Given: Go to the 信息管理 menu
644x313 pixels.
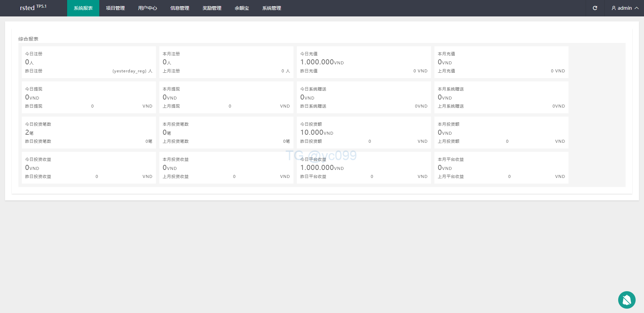Looking at the screenshot, I should tap(180, 8).
